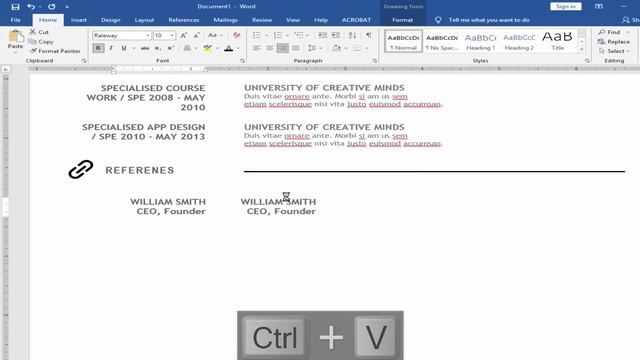Image resolution: width=640 pixels, height=360 pixels.
Task: Align text left
Action: (256, 48)
